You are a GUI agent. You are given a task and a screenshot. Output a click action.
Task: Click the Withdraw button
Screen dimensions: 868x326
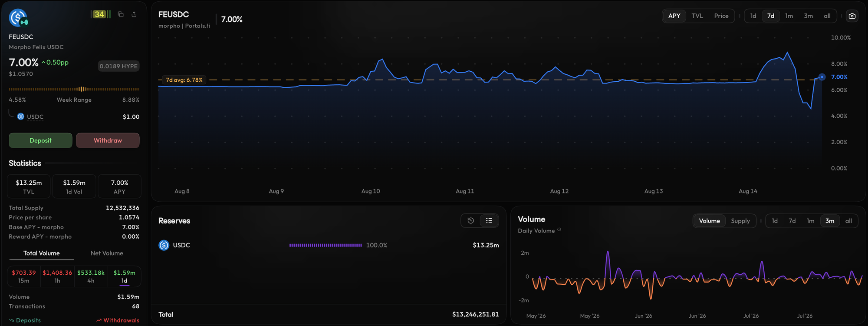tap(108, 140)
